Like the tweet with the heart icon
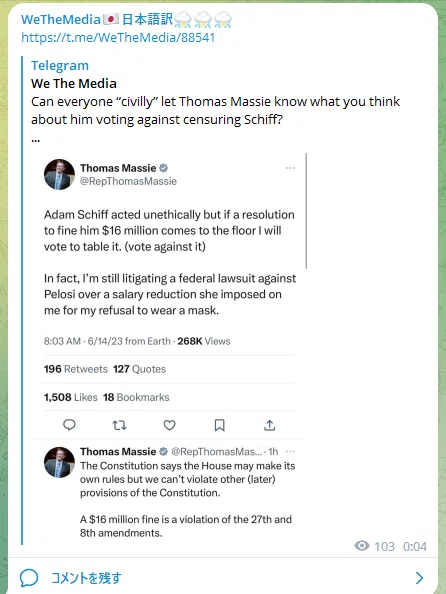Image resolution: width=446 pixels, height=594 pixels. (x=169, y=425)
